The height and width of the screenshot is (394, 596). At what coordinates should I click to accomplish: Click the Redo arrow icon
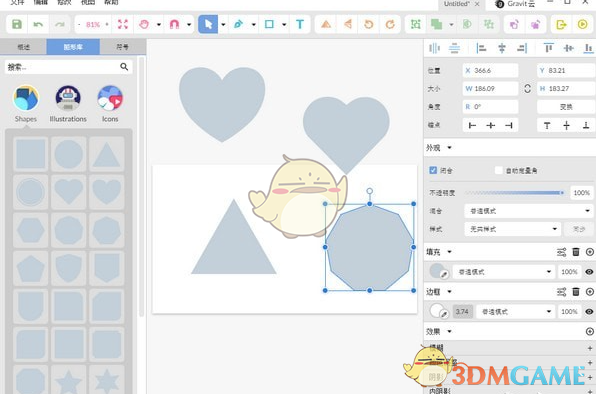(60, 24)
